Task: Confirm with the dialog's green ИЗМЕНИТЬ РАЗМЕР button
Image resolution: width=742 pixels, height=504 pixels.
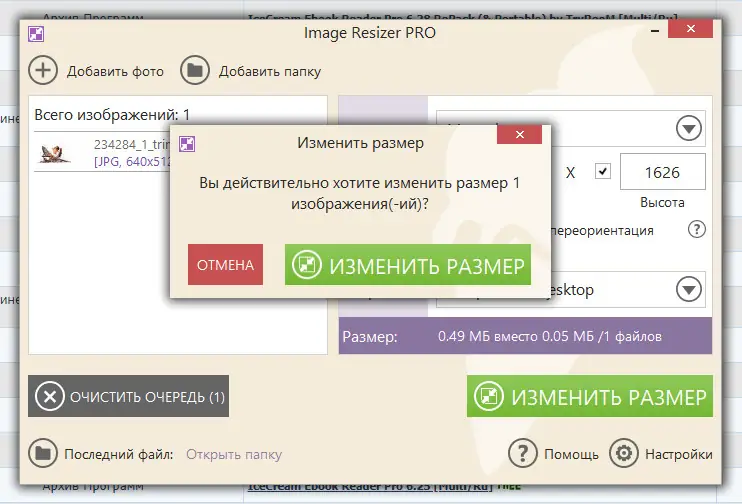Action: tap(407, 265)
